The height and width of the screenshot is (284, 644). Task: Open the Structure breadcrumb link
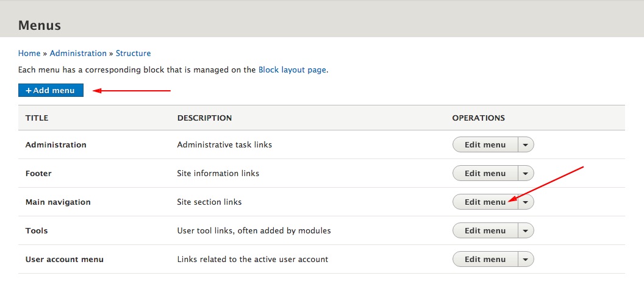[133, 54]
